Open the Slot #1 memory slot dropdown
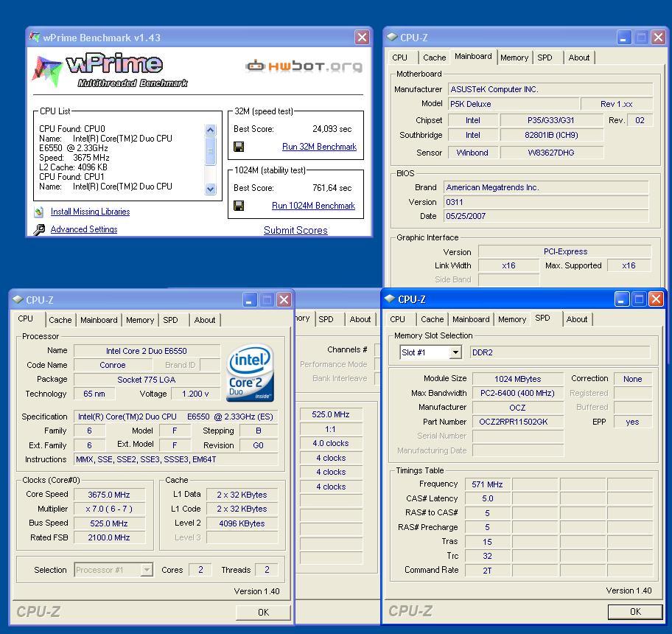 455,352
